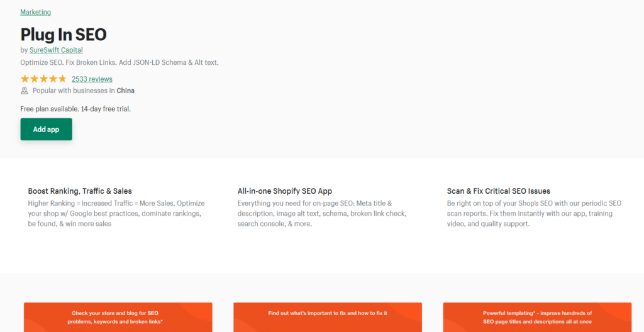The height and width of the screenshot is (332, 644).
Task: Open the Marketing category link
Action: [36, 12]
